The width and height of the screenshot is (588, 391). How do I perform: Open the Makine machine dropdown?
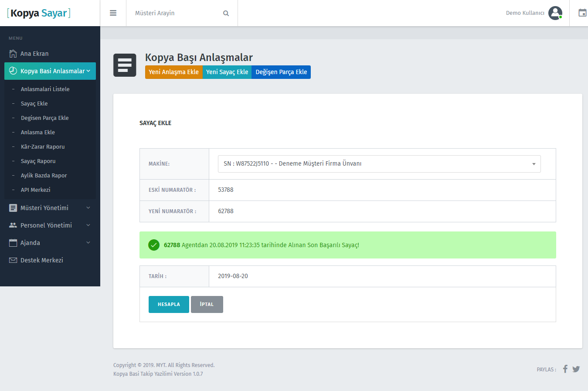tap(379, 164)
